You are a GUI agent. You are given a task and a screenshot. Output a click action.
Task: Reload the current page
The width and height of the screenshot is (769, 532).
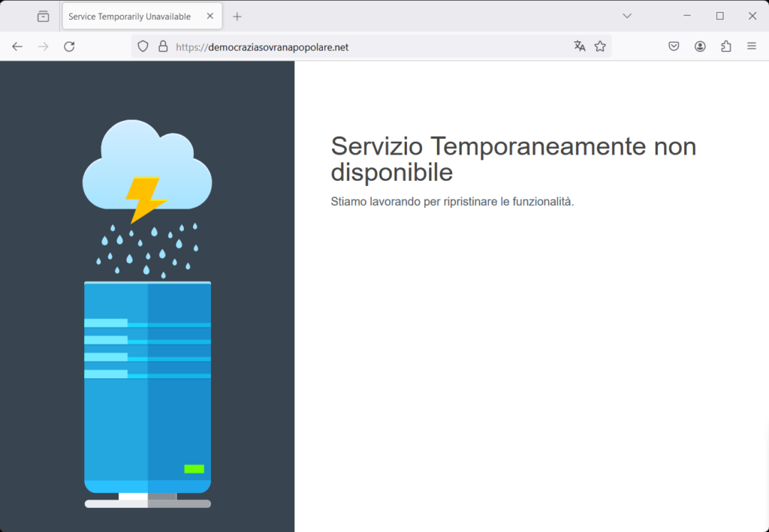click(69, 47)
